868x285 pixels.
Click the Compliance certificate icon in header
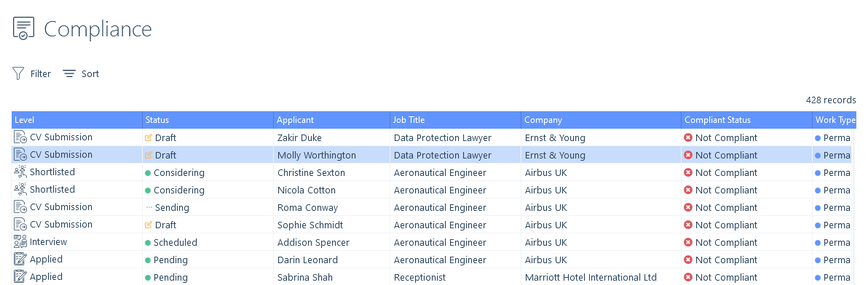click(x=23, y=28)
